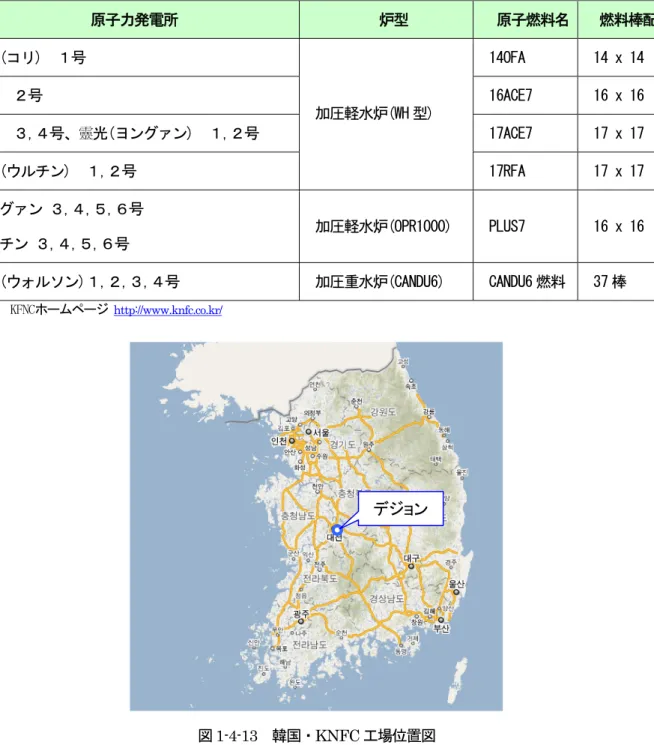This screenshot has height=745, width=654.
Task: Click the South Korea map image
Action: pos(316,526)
